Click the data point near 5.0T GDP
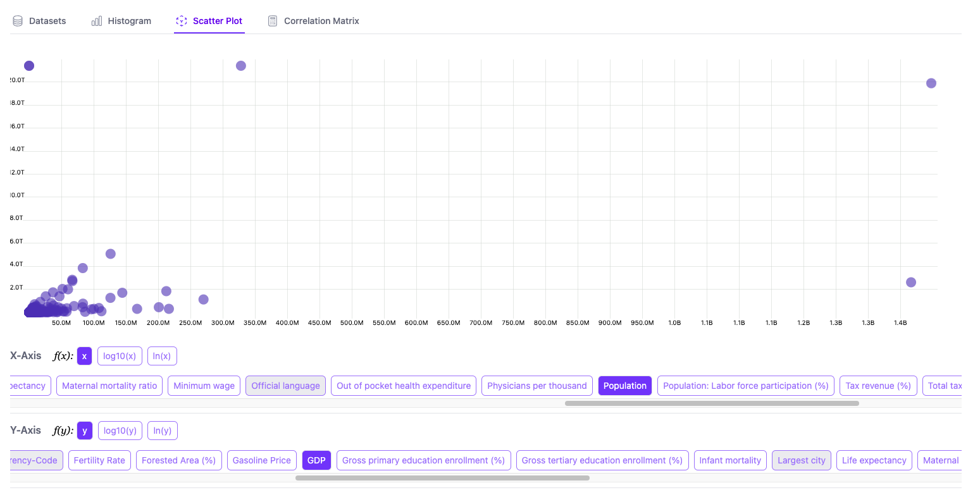Viewport: 980px width, 490px height. coord(111,254)
